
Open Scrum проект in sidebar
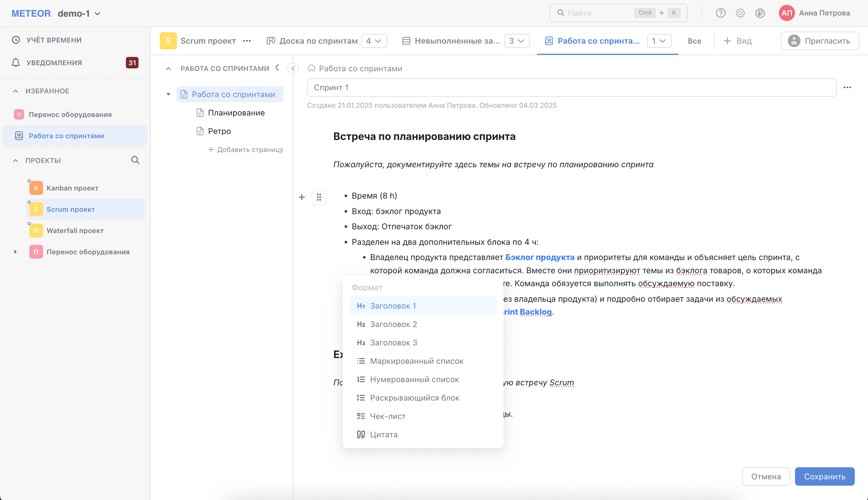click(86, 209)
